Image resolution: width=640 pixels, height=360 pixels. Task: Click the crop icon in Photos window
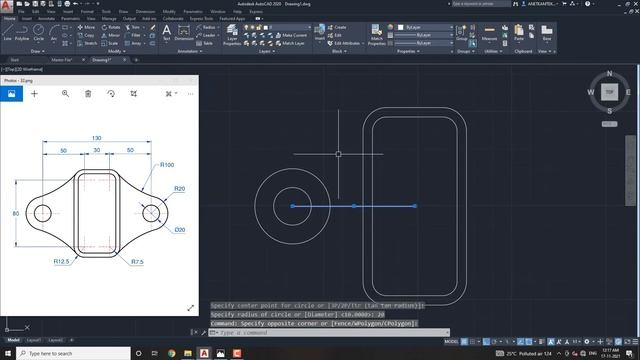[x=133, y=94]
